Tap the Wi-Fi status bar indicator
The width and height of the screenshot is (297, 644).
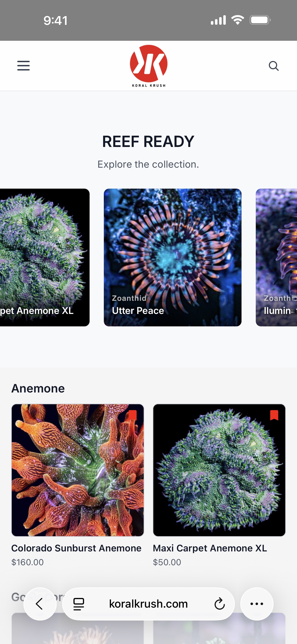click(x=238, y=20)
